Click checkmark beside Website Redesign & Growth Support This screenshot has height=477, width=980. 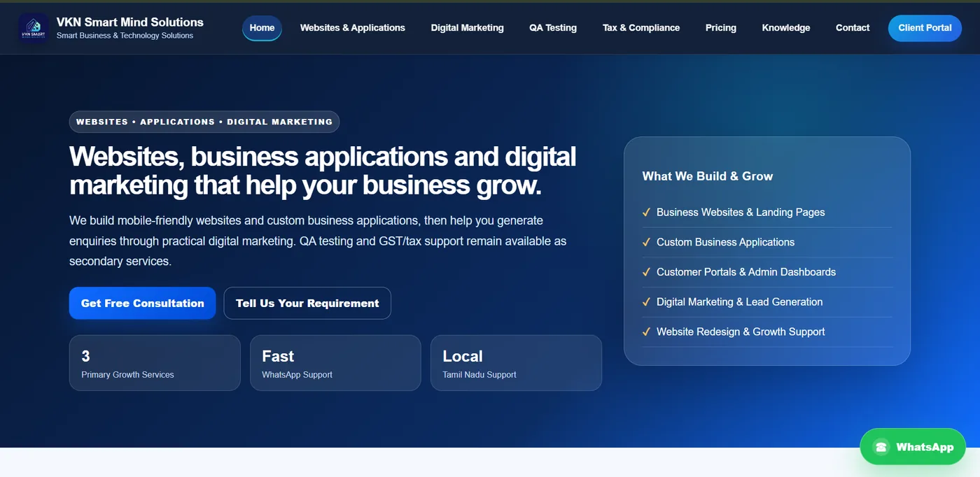[x=646, y=332]
